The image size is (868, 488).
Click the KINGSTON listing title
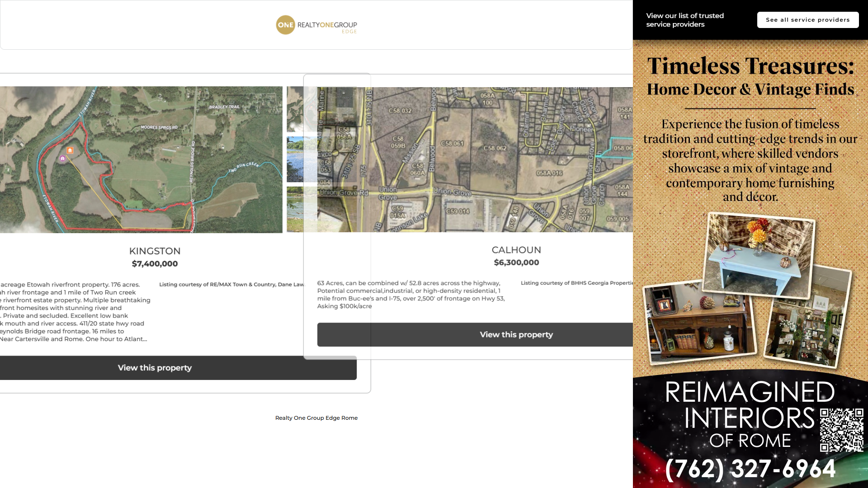[155, 251]
